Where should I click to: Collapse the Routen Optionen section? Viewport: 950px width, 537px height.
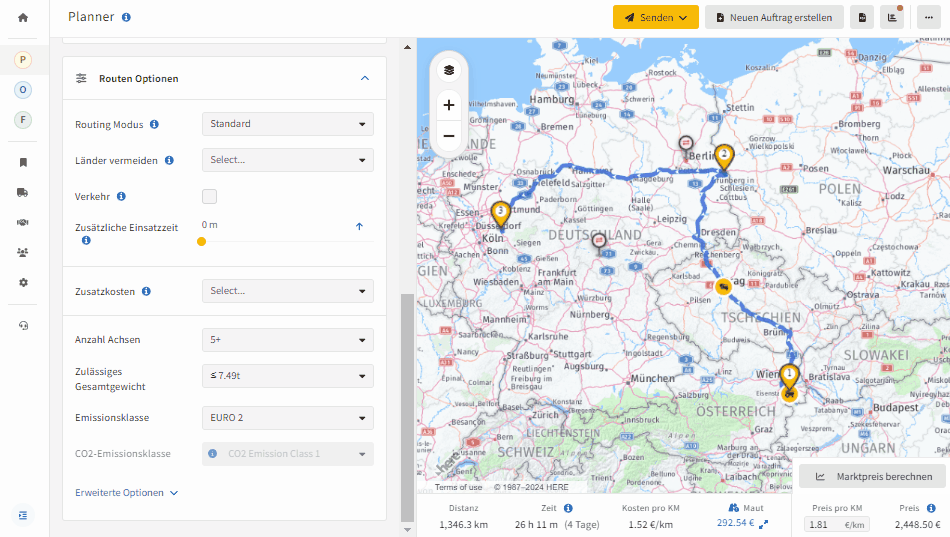[365, 78]
